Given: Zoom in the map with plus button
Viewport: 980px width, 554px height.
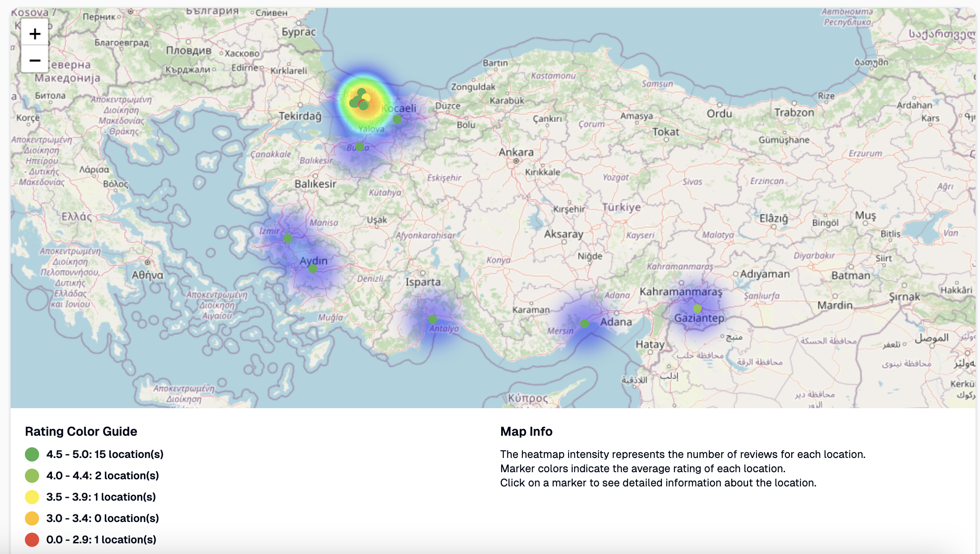Looking at the screenshot, I should 35,34.
